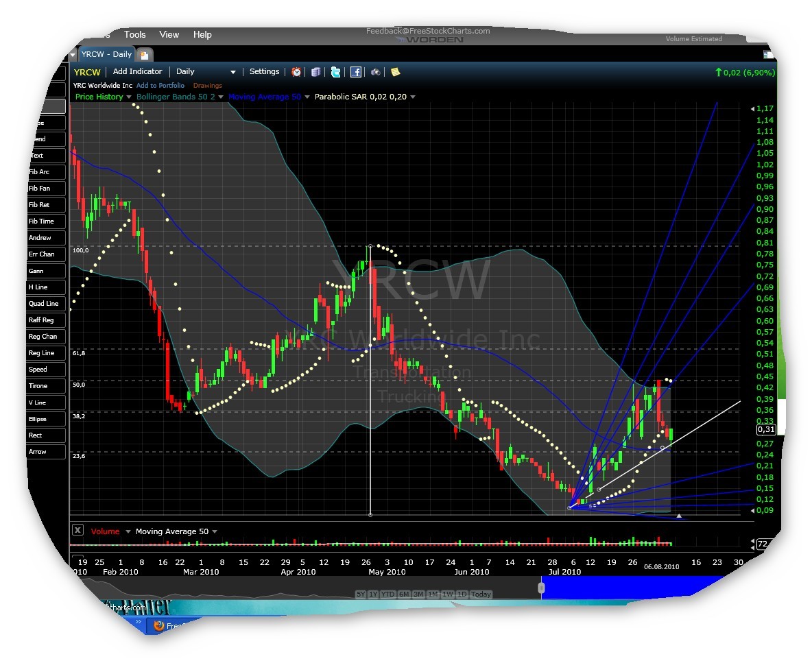Image resolution: width=812 pixels, height=661 pixels.
Task: Select the Speed drawing tool
Action: tap(47, 369)
